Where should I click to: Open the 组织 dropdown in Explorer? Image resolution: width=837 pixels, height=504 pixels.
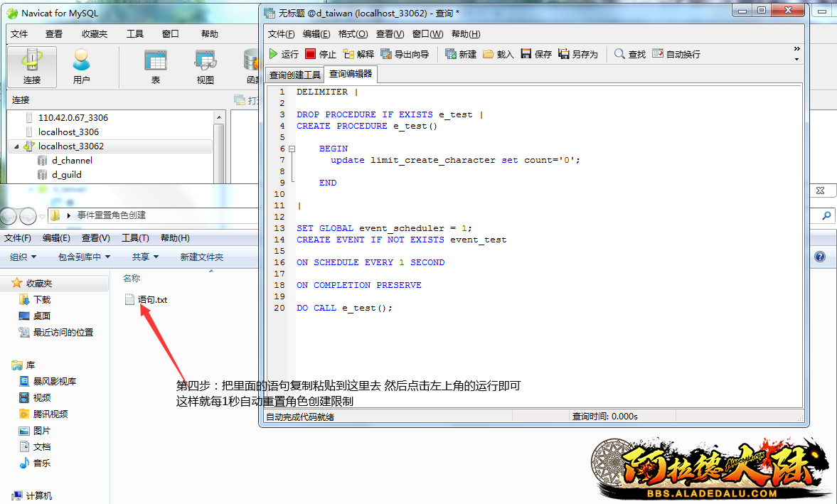(23, 257)
